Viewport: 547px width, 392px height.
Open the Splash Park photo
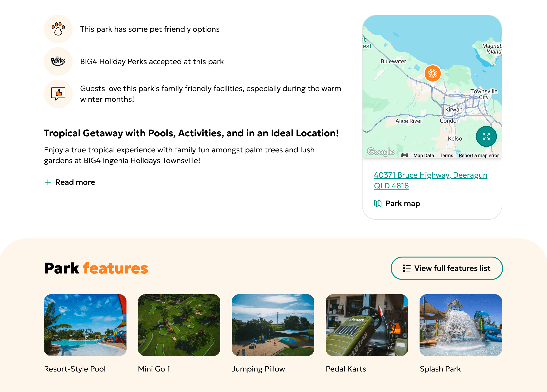click(x=460, y=325)
